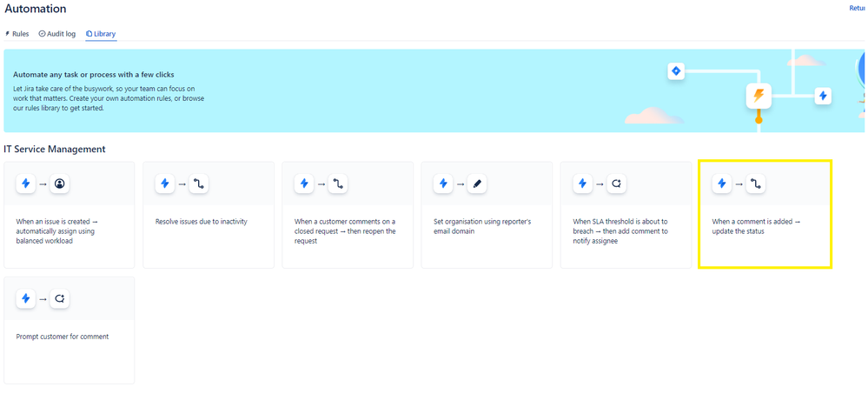This screenshot has width=868, height=394.
Task: Click the transition icon on Resolve issues due to inactivity card
Action: pos(199,184)
